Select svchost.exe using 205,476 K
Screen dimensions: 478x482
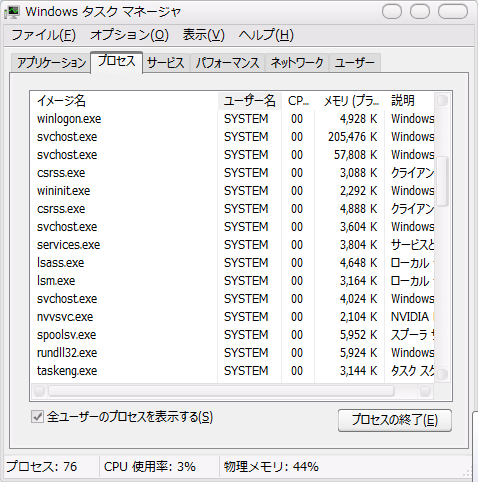233,137
